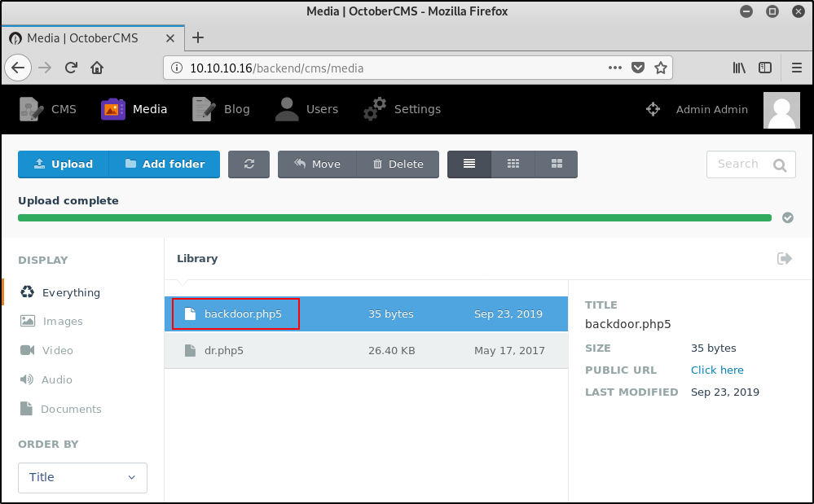Click the crosshair preview icon
814x504 pixels.
[653, 109]
